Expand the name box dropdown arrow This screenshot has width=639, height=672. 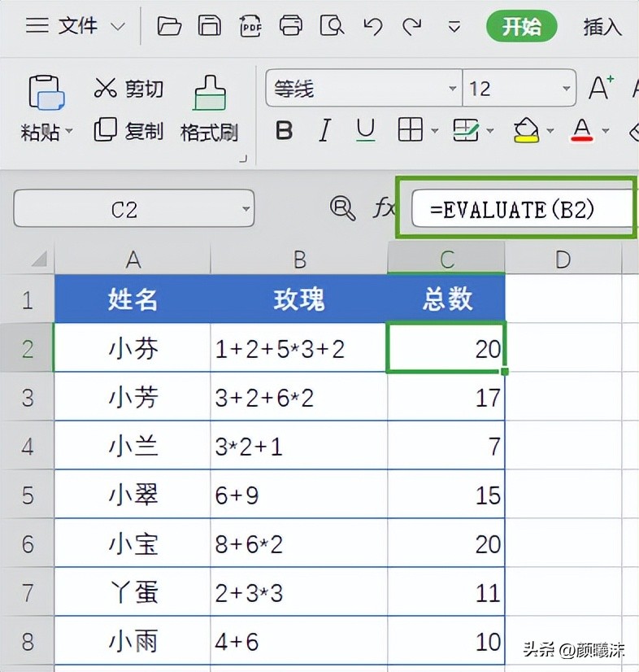[x=246, y=209]
